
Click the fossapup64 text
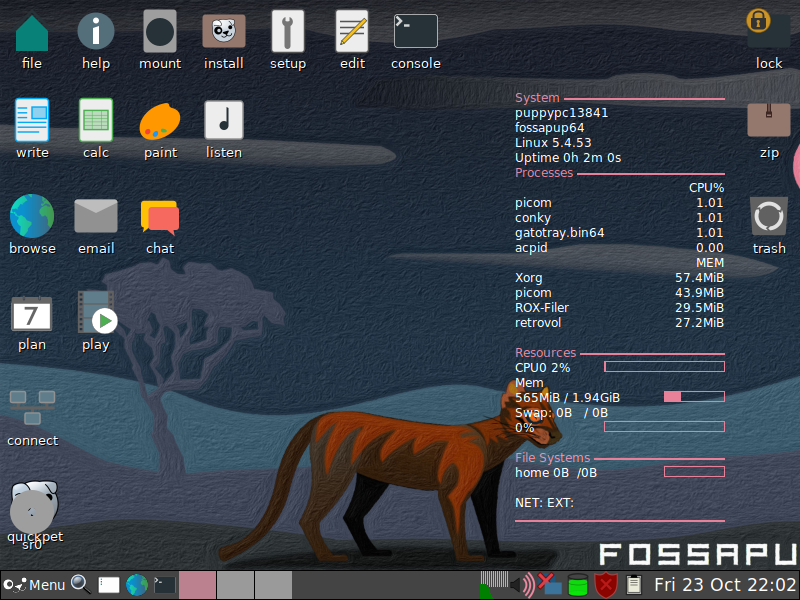[549, 128]
